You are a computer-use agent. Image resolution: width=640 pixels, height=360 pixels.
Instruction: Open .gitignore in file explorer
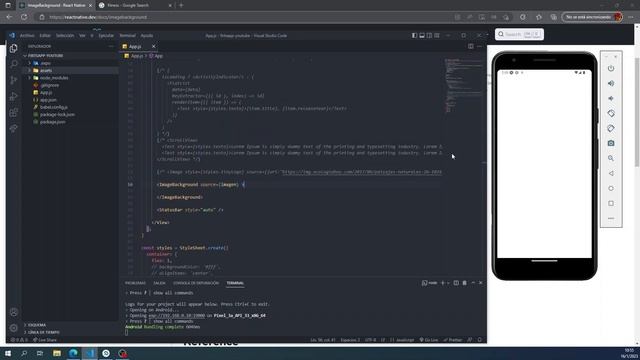[x=49, y=85]
